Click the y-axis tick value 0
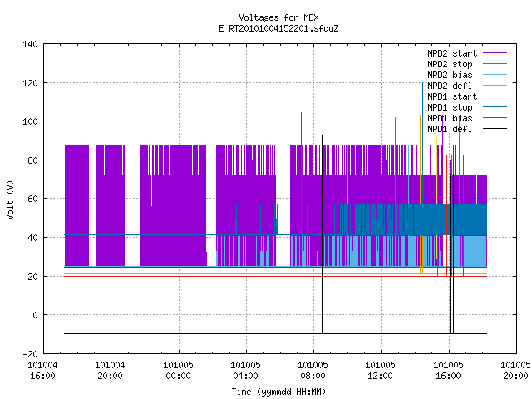Screen dimensions: 532x399 coord(35,315)
